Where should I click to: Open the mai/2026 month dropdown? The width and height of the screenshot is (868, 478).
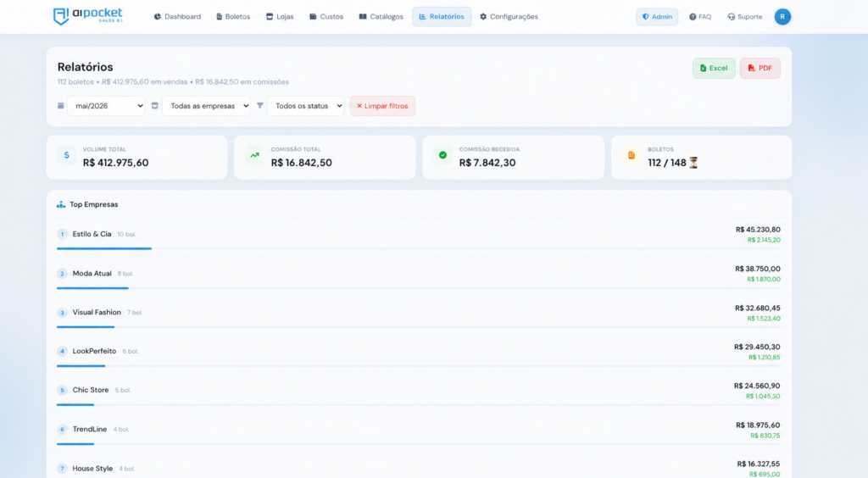[106, 106]
